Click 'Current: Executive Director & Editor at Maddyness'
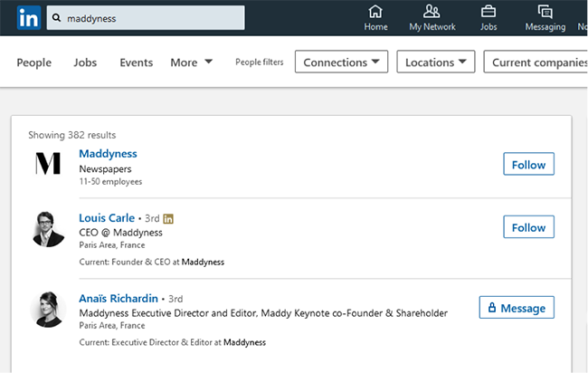 tap(173, 342)
